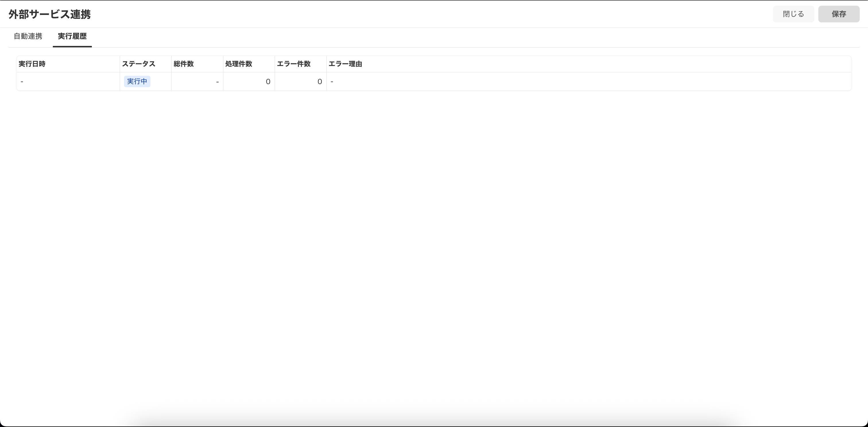This screenshot has height=427, width=868.
Task: Click the ステータス cell beside the 実行中 badge
Action: [161, 81]
